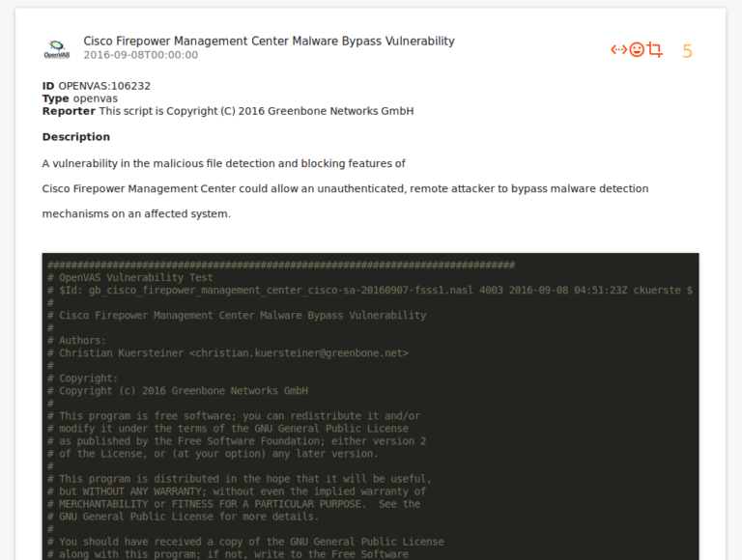
Task: Click the orange crop icon
Action: click(x=655, y=50)
